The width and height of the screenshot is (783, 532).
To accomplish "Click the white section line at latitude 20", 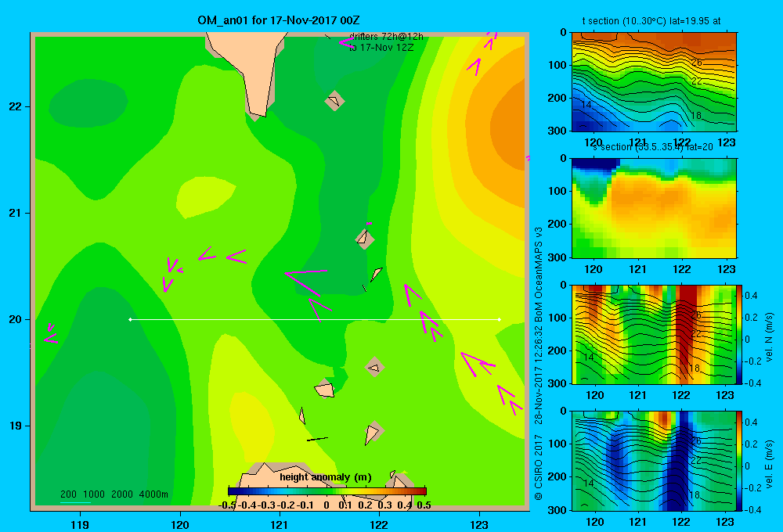I will click(315, 319).
